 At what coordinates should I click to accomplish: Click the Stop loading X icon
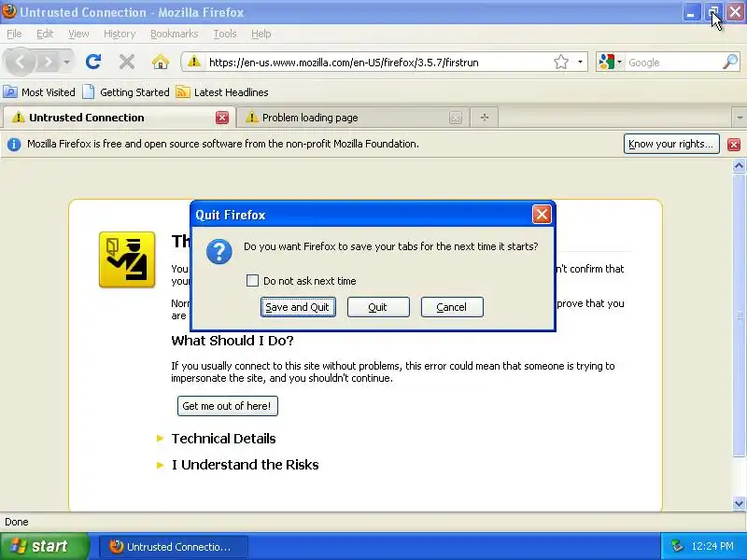coord(127,62)
